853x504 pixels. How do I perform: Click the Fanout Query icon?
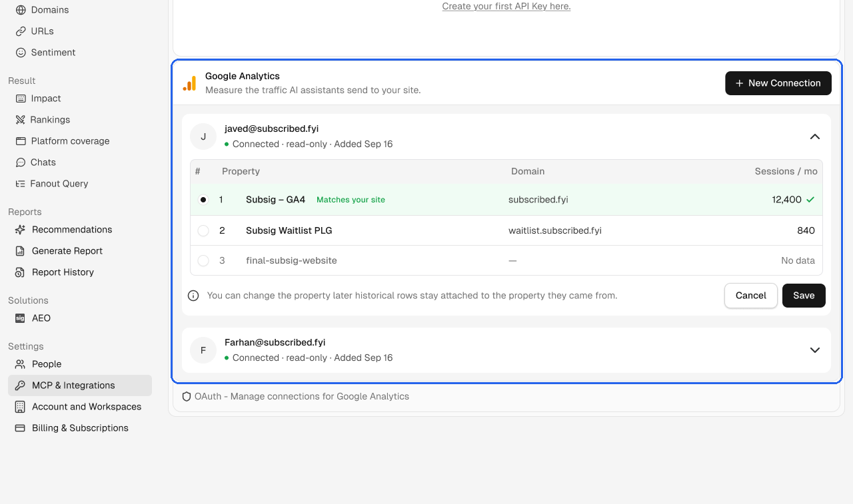tap(21, 184)
